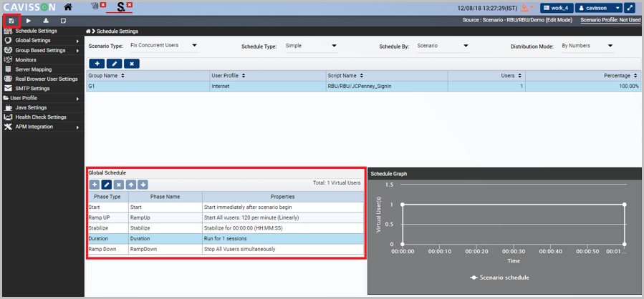Screen dimensions: 644x299
Task: Click the full-screen expand icon
Action: tap(630, 8)
